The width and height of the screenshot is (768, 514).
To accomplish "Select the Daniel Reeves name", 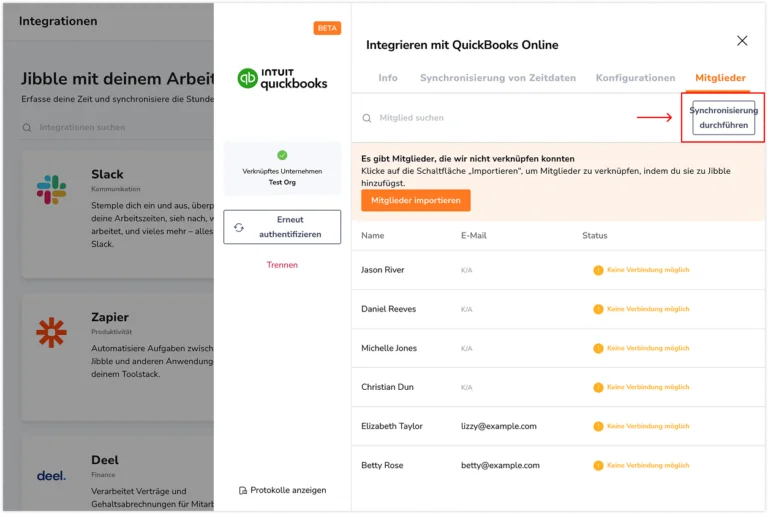I will pyautogui.click(x=388, y=309).
